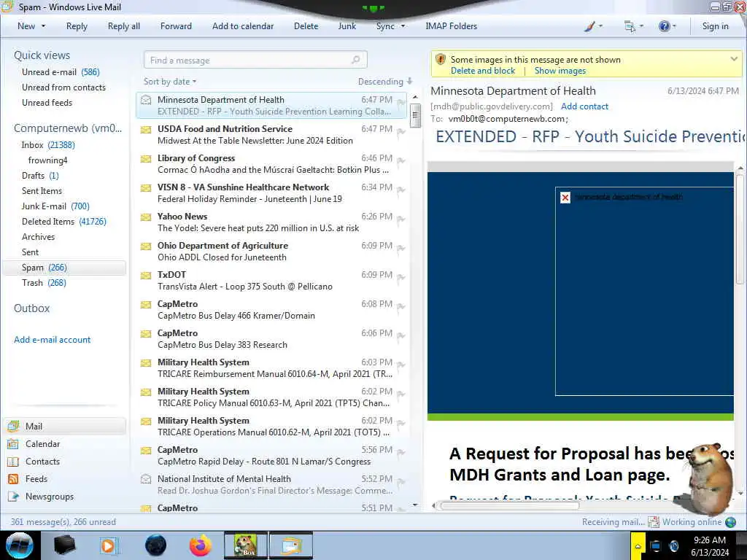The height and width of the screenshot is (560, 747).
Task: Launch Firefox from the taskbar
Action: tap(201, 545)
